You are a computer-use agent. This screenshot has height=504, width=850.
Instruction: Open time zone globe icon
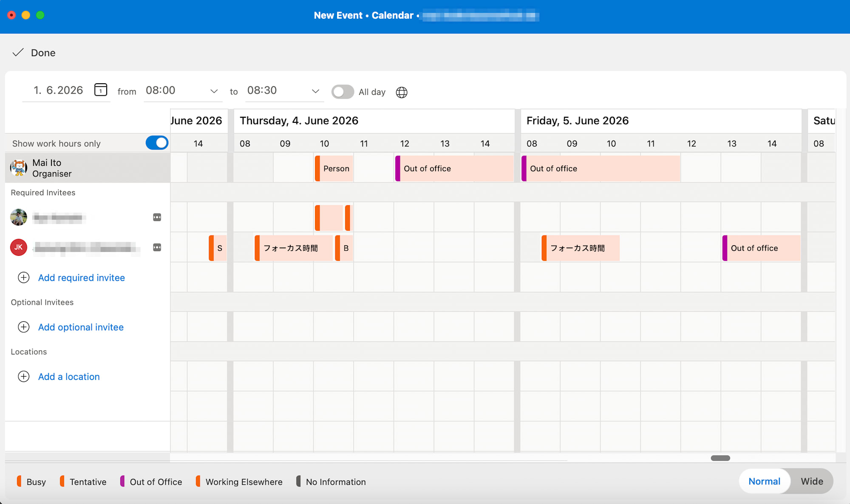click(402, 92)
